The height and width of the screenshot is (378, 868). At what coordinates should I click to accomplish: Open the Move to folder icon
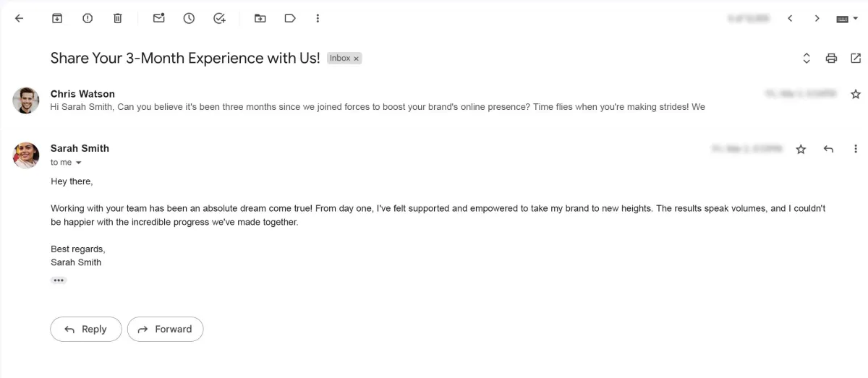[260, 19]
